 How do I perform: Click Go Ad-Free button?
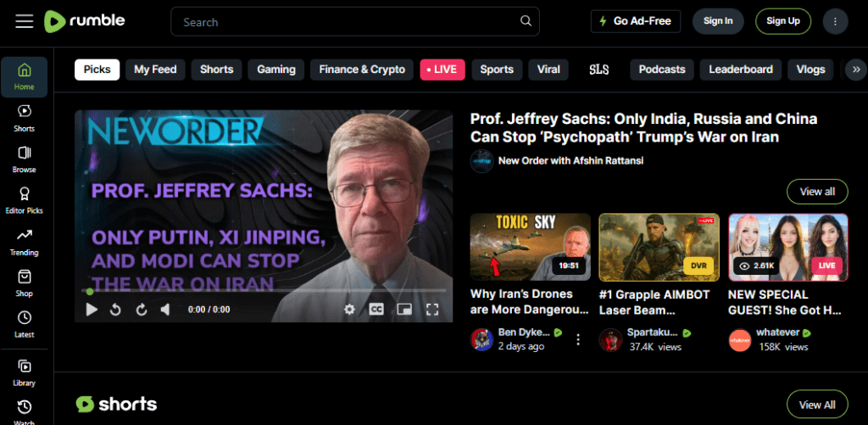(636, 21)
